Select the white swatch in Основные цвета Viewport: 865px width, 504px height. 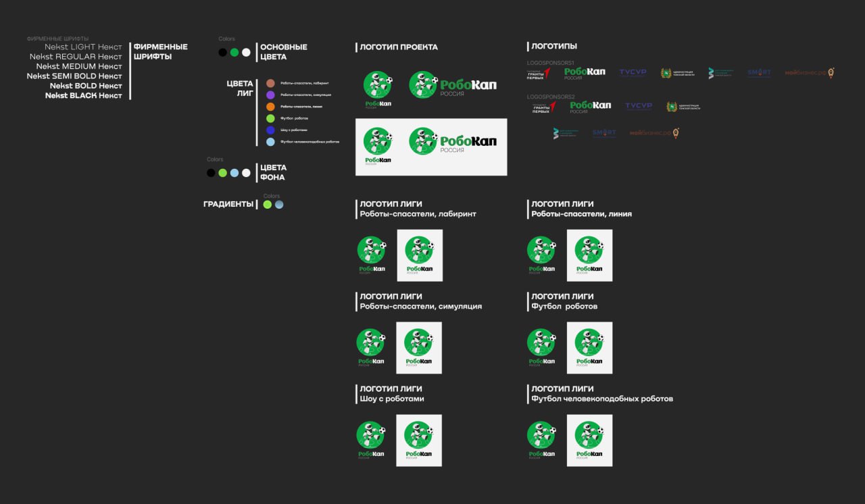tap(246, 53)
